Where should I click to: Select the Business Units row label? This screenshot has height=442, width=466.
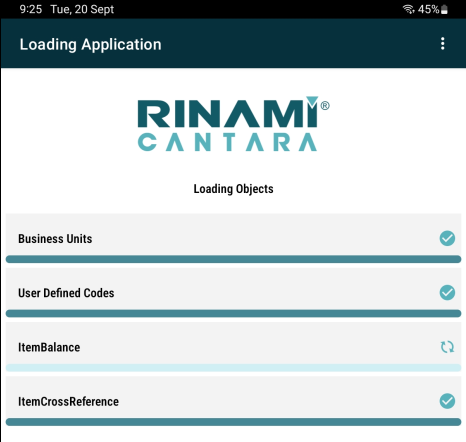55,239
